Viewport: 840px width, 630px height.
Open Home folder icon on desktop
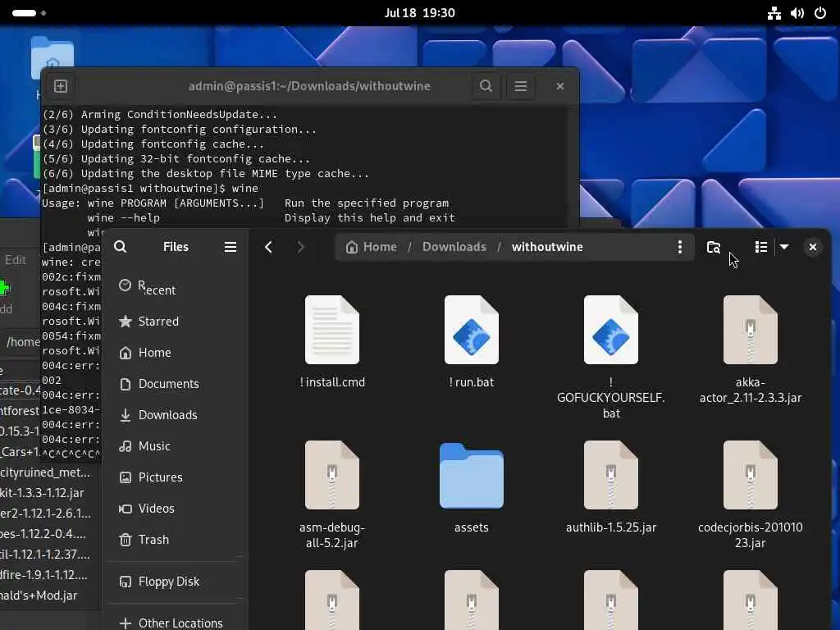pyautogui.click(x=52, y=53)
